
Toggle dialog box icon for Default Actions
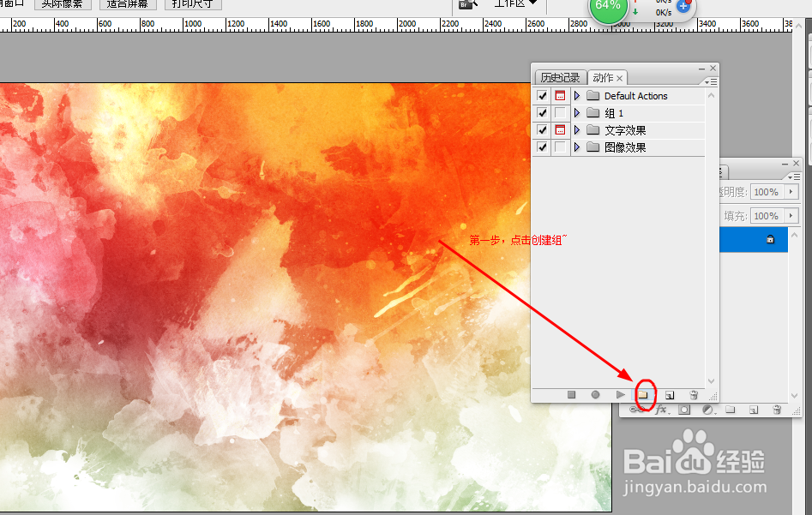pyautogui.click(x=560, y=96)
